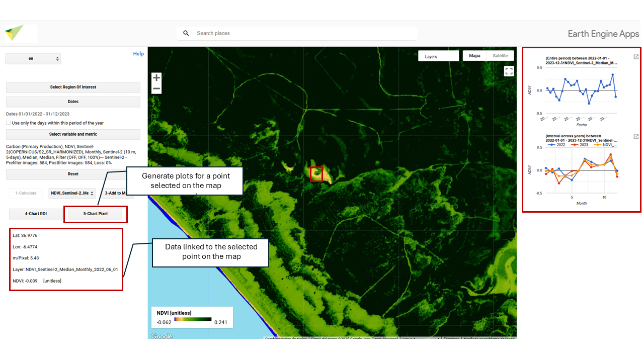This screenshot has height=362, width=644.
Task: Zoom out with the map minus button
Action: pos(156,89)
